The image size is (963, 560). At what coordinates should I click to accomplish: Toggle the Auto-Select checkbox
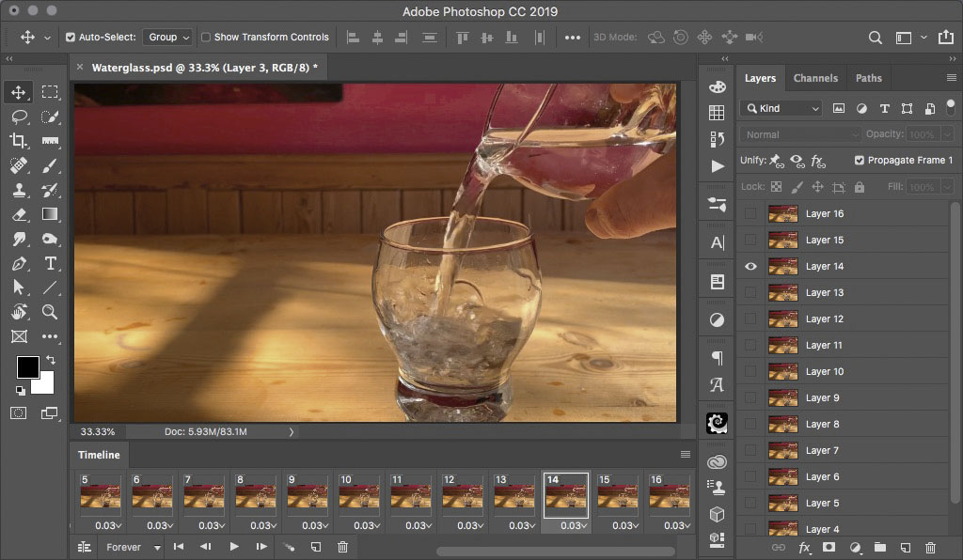pyautogui.click(x=70, y=37)
